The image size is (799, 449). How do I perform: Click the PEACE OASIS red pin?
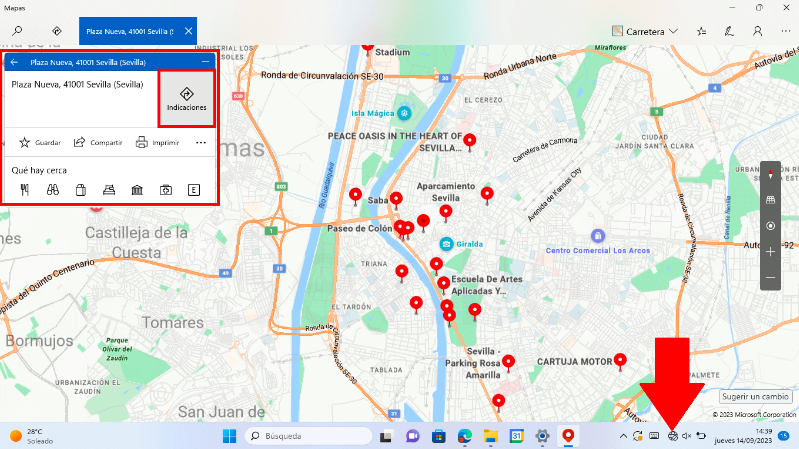point(469,141)
